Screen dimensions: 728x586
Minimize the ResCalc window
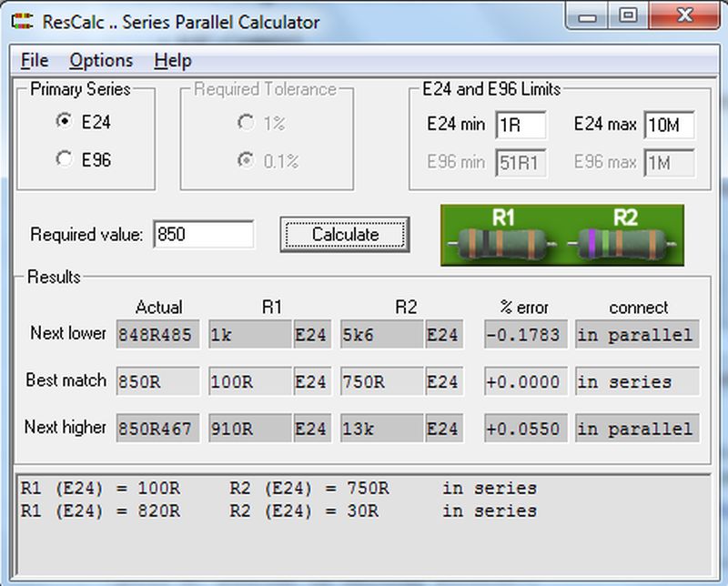coord(587,16)
